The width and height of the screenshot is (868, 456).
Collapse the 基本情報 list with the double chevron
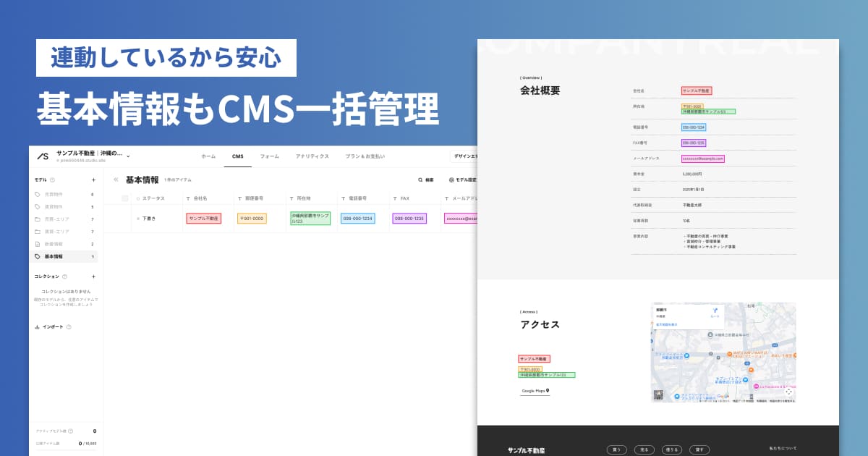(116, 179)
